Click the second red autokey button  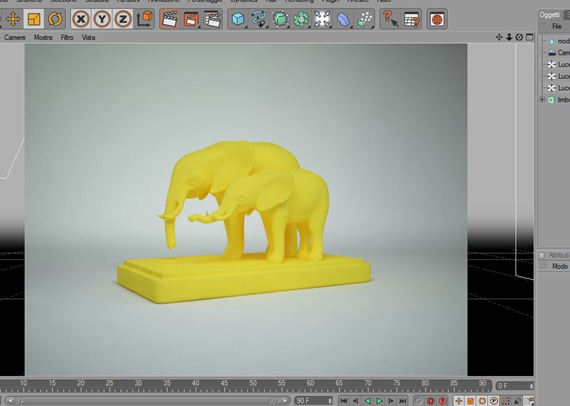pos(442,401)
